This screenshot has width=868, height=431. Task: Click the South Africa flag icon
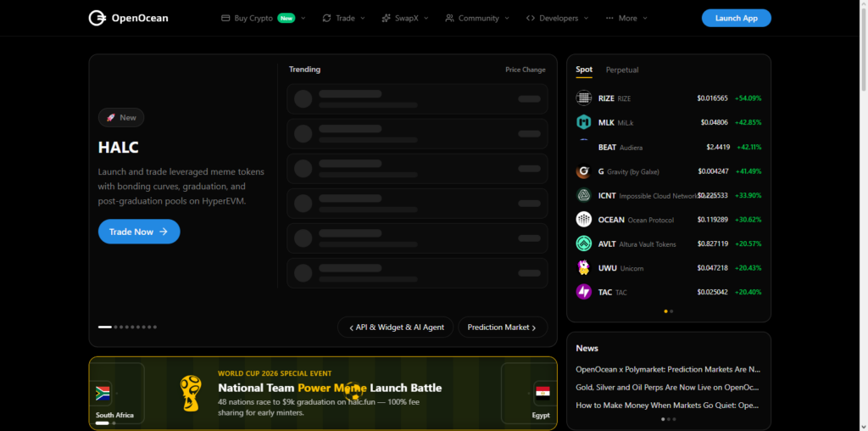[x=103, y=394]
